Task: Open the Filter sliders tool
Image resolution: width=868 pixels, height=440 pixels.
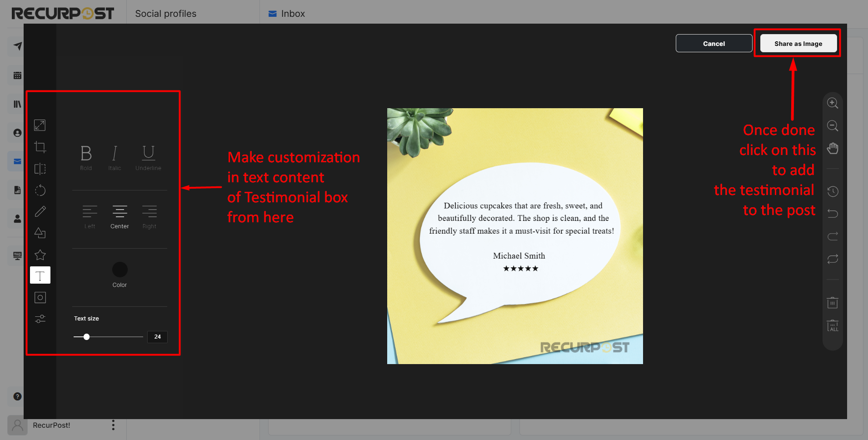Action: [40, 319]
